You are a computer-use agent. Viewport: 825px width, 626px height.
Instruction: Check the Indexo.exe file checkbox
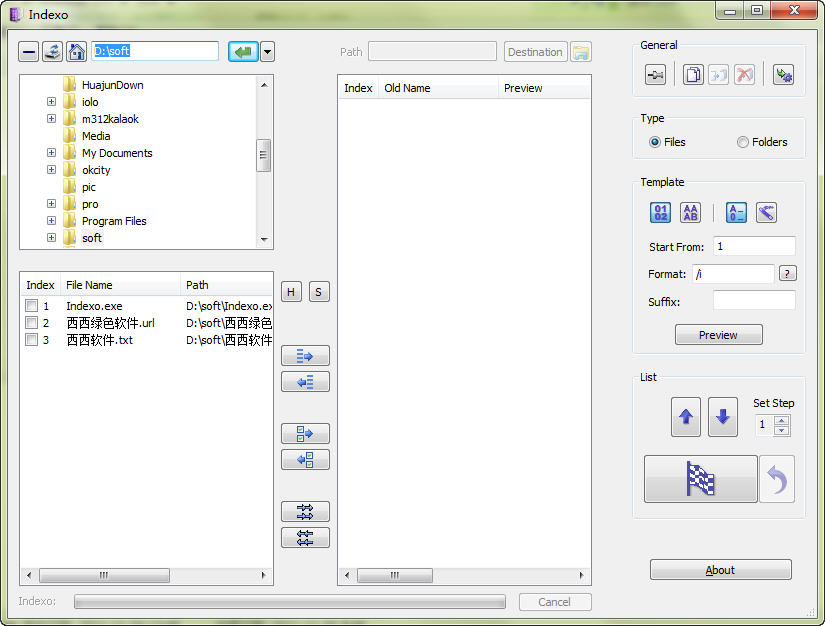pos(32,306)
